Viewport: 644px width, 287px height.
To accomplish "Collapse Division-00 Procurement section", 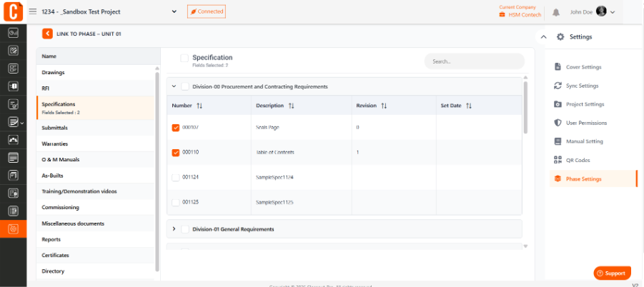I will point(174,86).
